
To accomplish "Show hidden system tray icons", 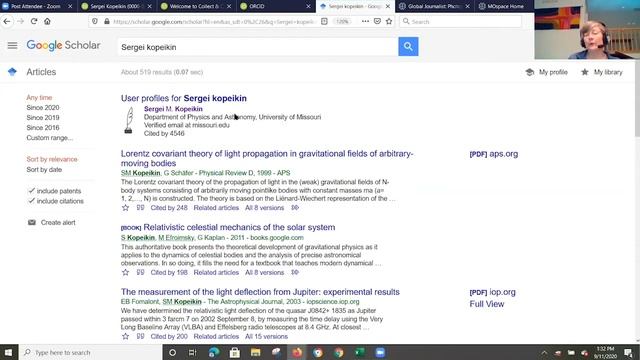I will [544, 353].
